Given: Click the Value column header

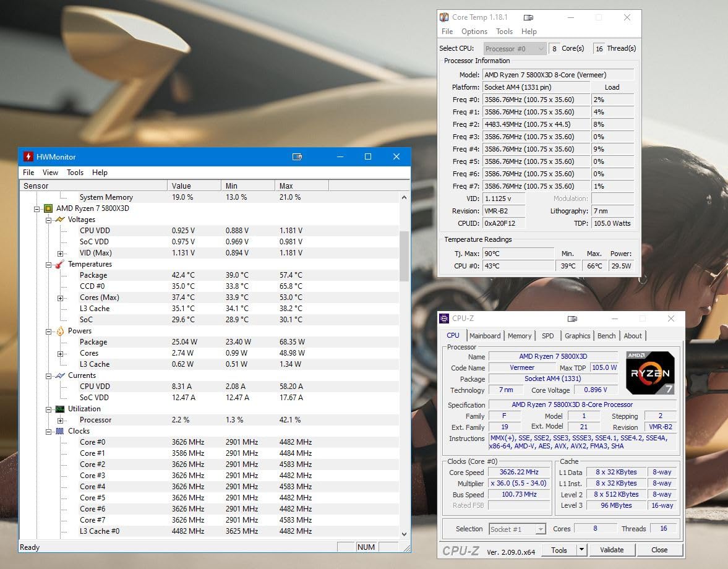Looking at the screenshot, I should [x=194, y=186].
